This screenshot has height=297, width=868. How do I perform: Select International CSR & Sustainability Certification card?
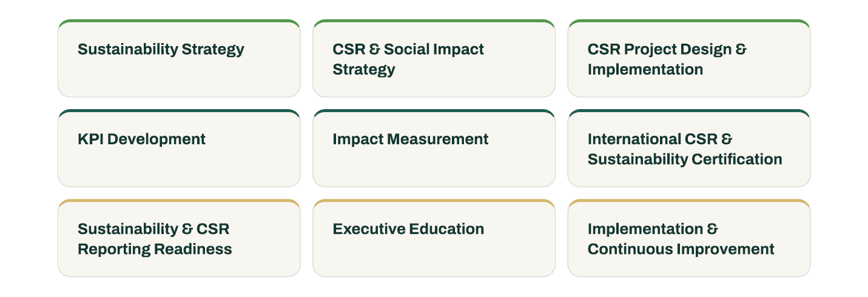pyautogui.click(x=689, y=148)
